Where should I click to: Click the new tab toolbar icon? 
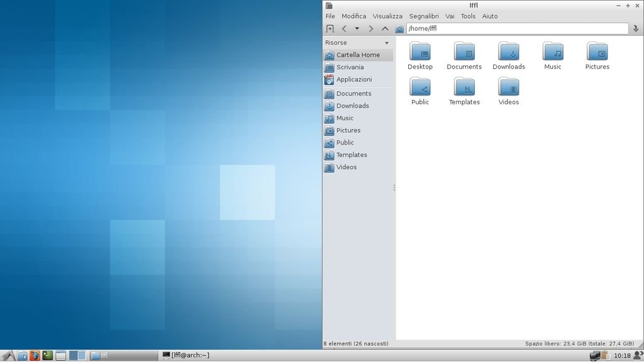(330, 29)
